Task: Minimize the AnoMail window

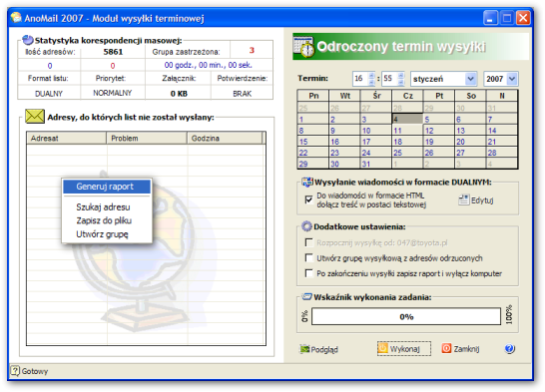Action: pos(490,18)
